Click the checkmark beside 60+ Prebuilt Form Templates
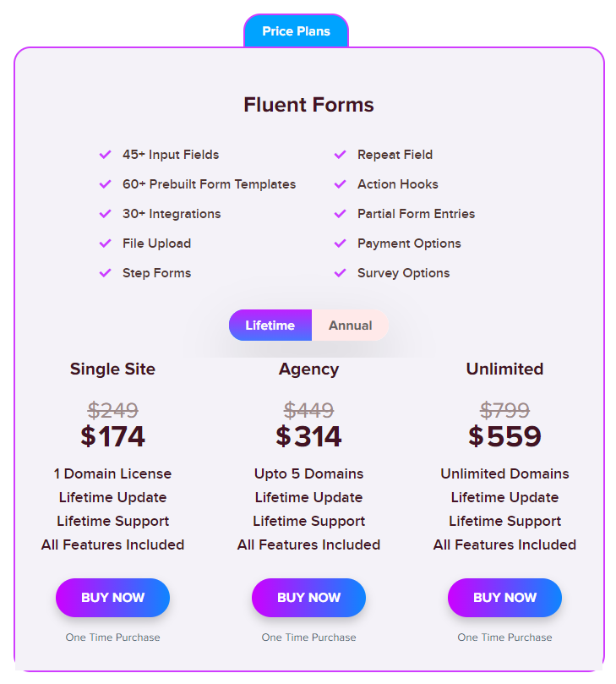Viewport: 616px width, 684px height. (105, 184)
